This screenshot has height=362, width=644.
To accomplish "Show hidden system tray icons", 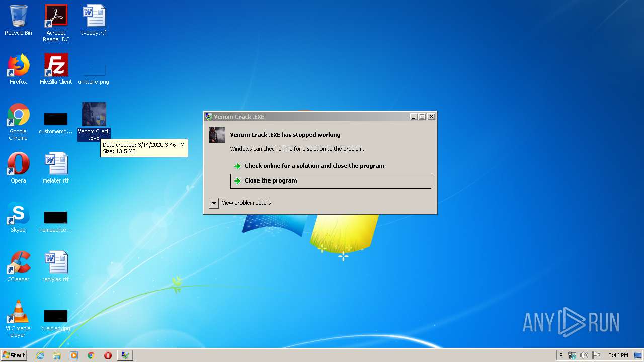I will coord(561,355).
